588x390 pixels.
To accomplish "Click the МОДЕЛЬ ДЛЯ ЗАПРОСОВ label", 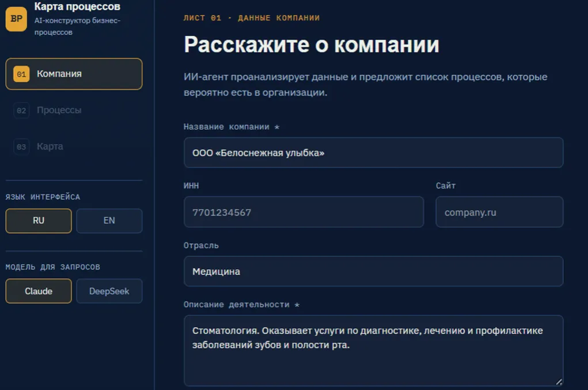I will click(x=53, y=267).
